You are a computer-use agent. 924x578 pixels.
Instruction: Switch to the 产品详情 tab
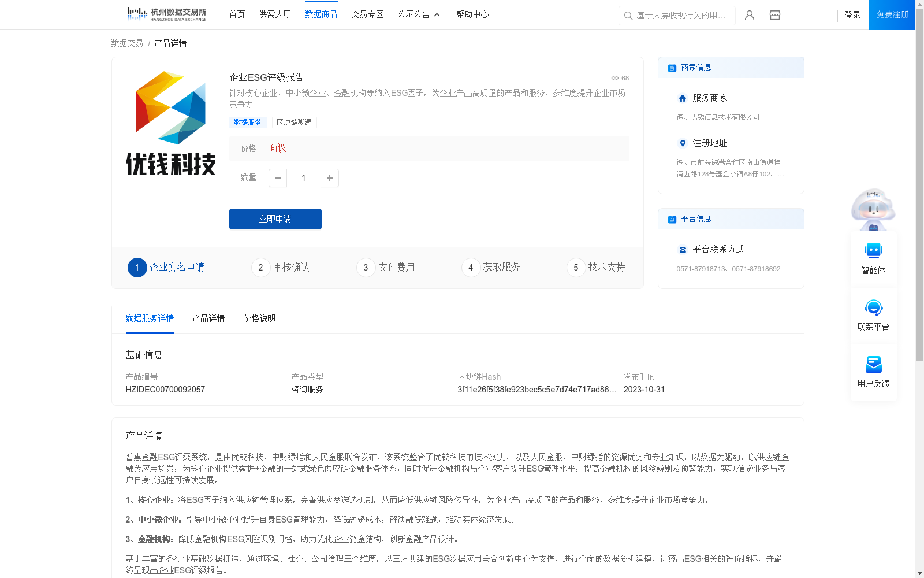point(208,318)
